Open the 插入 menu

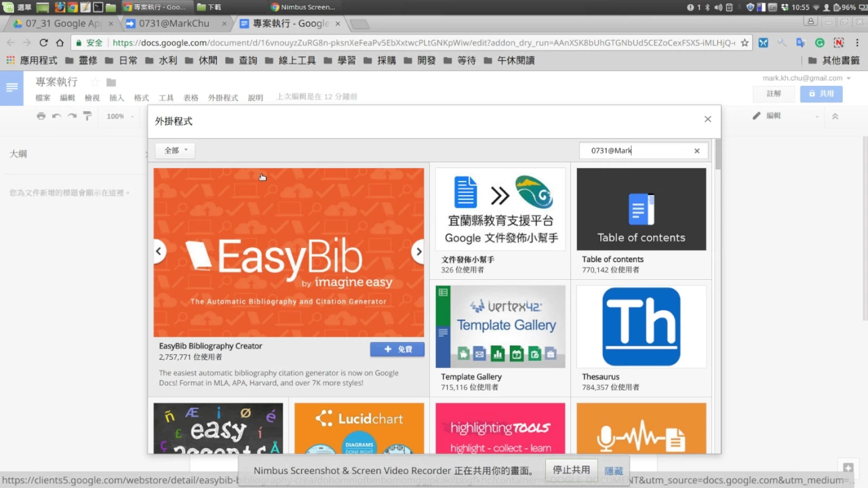click(117, 98)
